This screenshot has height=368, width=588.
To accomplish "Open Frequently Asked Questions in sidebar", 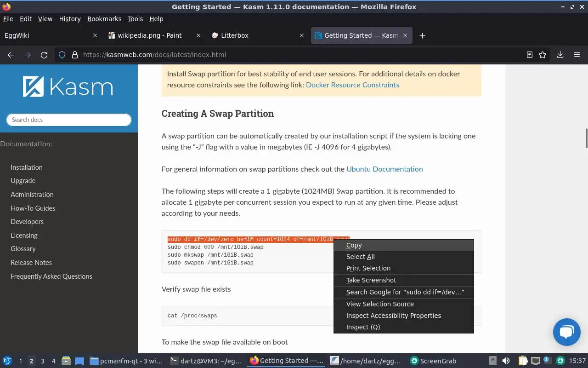I will click(x=51, y=276).
